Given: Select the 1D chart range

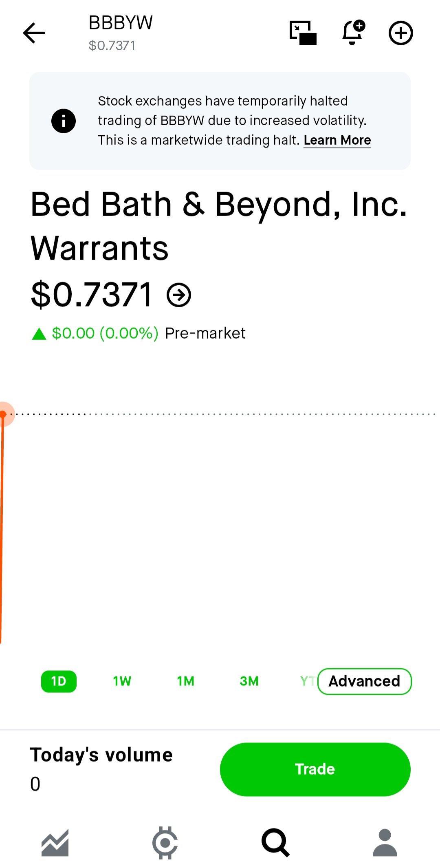Looking at the screenshot, I should [59, 681].
